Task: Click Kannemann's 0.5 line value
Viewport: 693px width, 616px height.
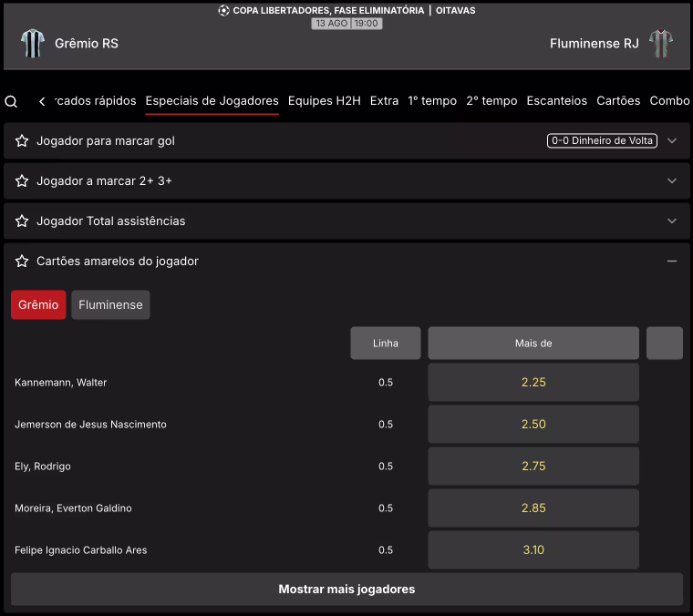Action: point(386,383)
